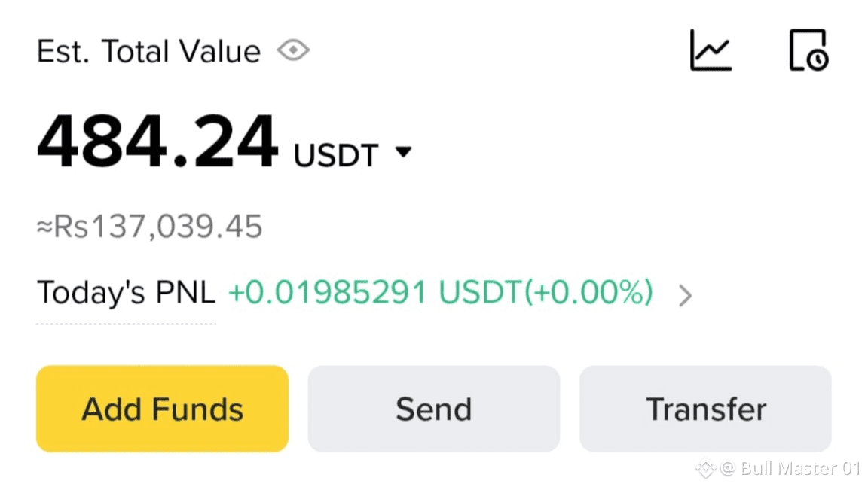Open PNL details via right chevron
868x487 pixels.
pos(686,295)
